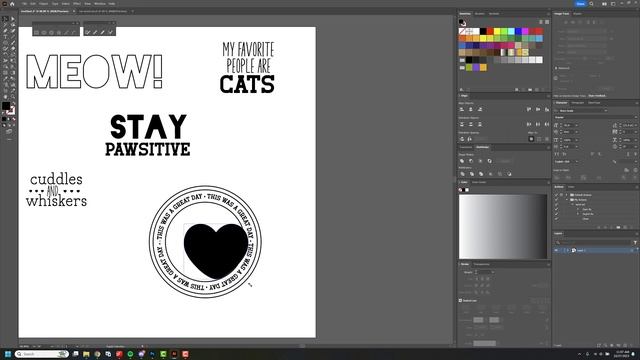
Task: Create new set in Actions panel
Action: click(x=618, y=227)
